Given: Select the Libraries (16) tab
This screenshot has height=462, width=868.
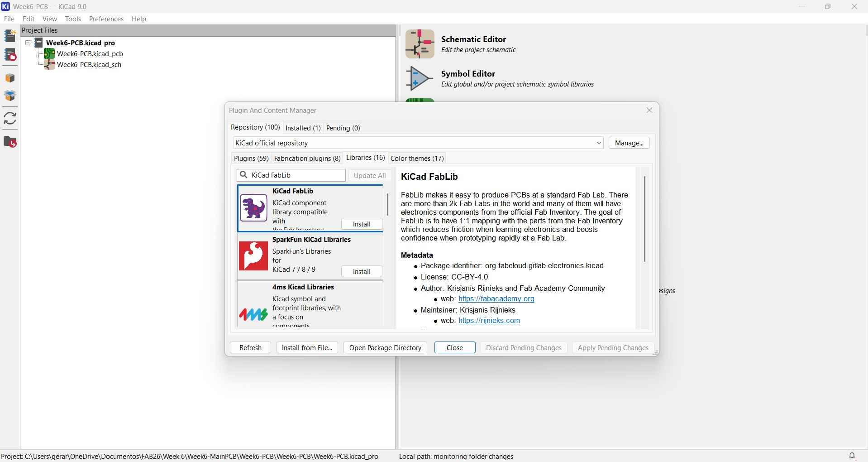Looking at the screenshot, I should pos(366,158).
